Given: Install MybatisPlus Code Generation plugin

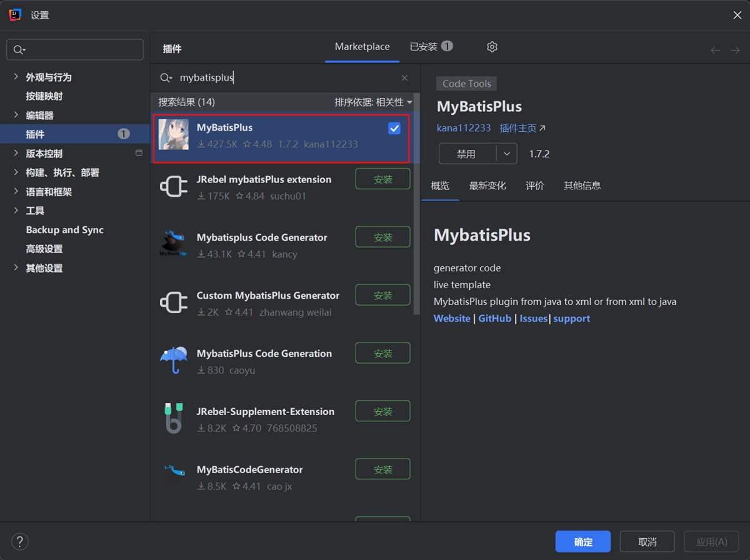Looking at the screenshot, I should click(x=383, y=353).
